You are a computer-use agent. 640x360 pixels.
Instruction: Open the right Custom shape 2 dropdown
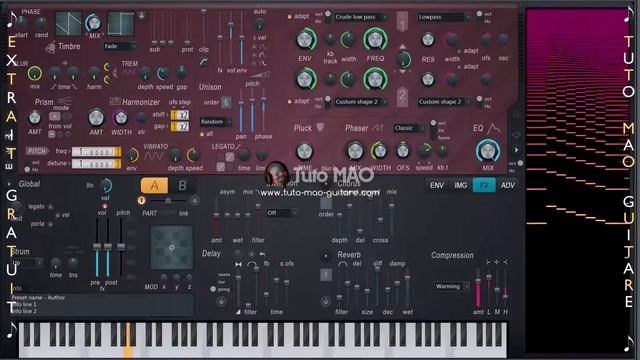click(x=444, y=102)
